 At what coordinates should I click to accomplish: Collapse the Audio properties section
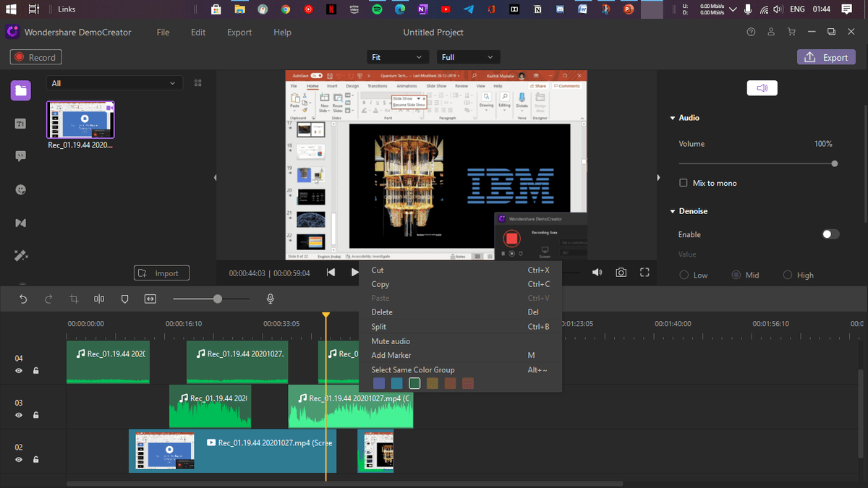pyautogui.click(x=673, y=117)
